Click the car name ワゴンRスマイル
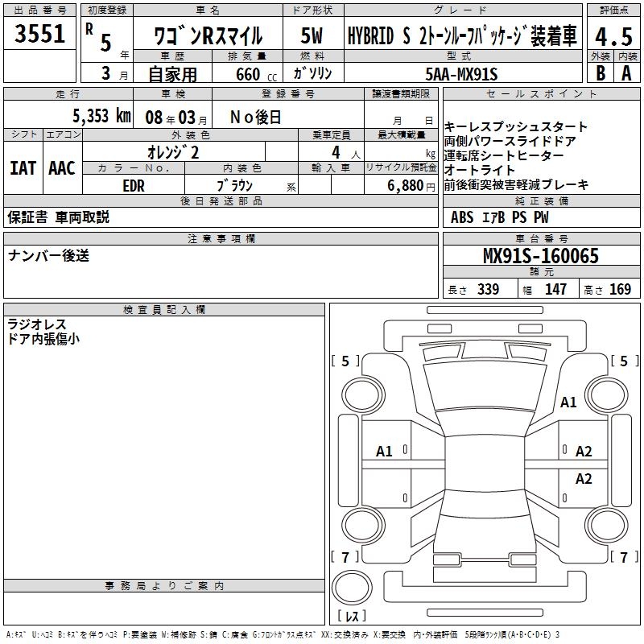This screenshot has width=644, height=644. click(x=208, y=35)
